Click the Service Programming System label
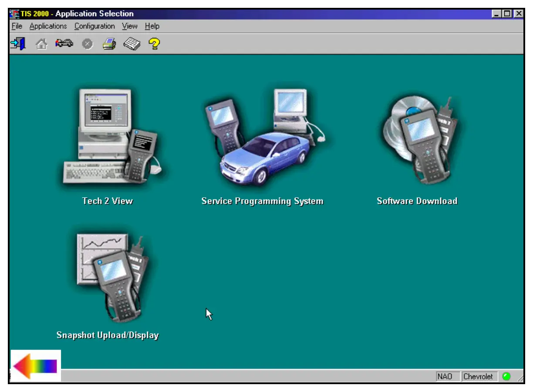 (262, 201)
